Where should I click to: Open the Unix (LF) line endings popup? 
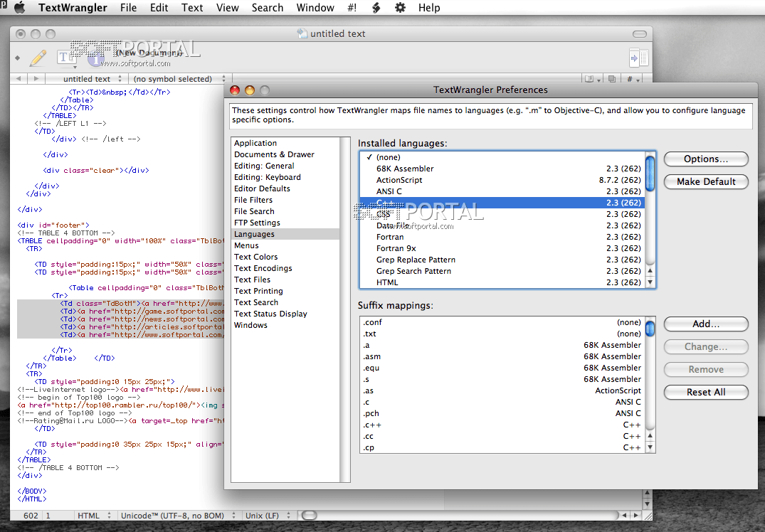click(x=267, y=516)
